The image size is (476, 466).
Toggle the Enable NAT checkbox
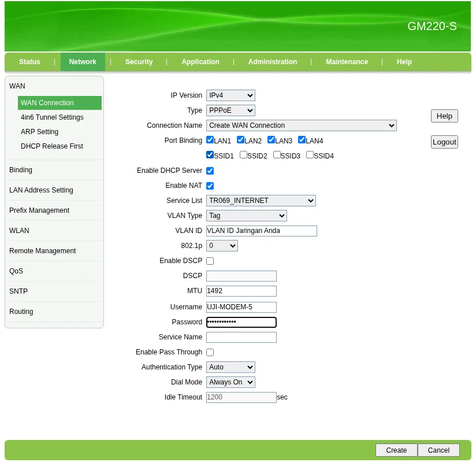[x=210, y=186]
